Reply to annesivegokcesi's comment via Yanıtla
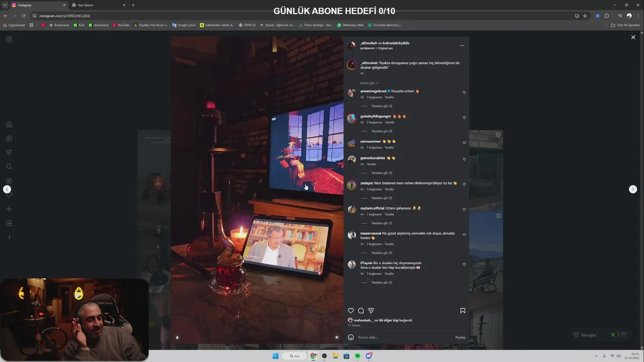Viewport: 644px width, 362px height. point(389,97)
